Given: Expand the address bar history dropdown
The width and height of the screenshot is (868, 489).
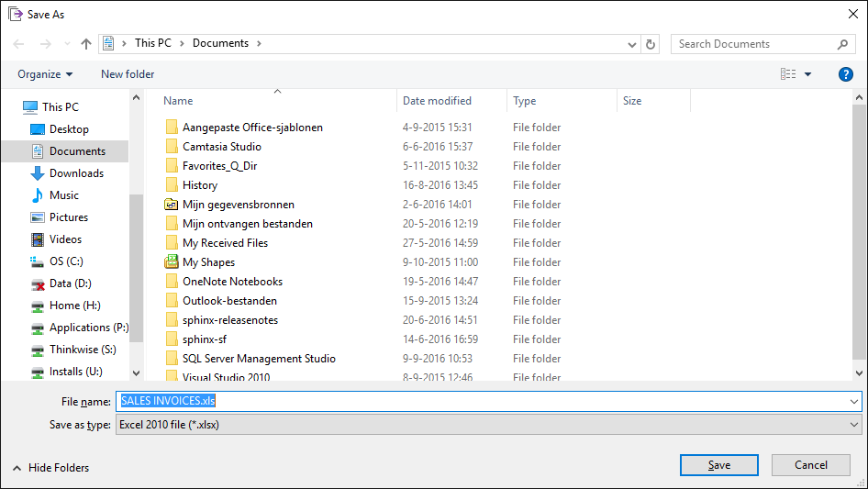Looking at the screenshot, I should point(632,44).
